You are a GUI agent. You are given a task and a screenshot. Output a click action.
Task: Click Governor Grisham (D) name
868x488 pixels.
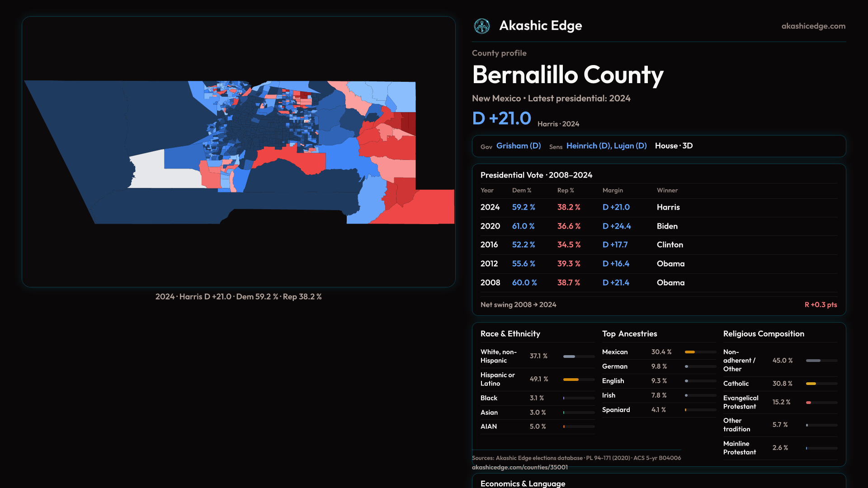click(518, 146)
